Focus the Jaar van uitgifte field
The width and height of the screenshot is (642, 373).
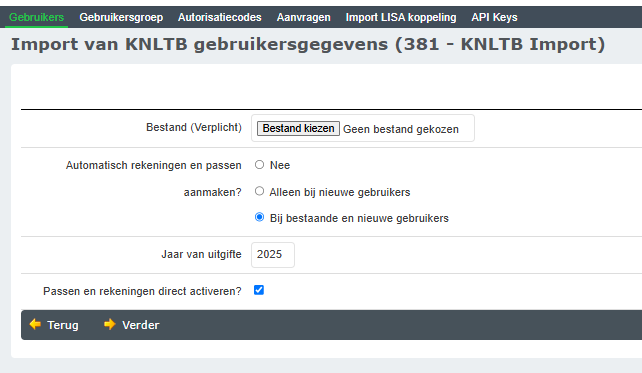point(273,255)
